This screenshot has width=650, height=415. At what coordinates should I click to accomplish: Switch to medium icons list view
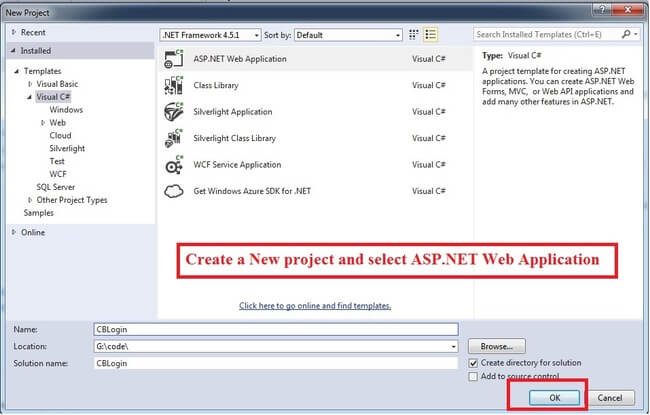coord(430,35)
